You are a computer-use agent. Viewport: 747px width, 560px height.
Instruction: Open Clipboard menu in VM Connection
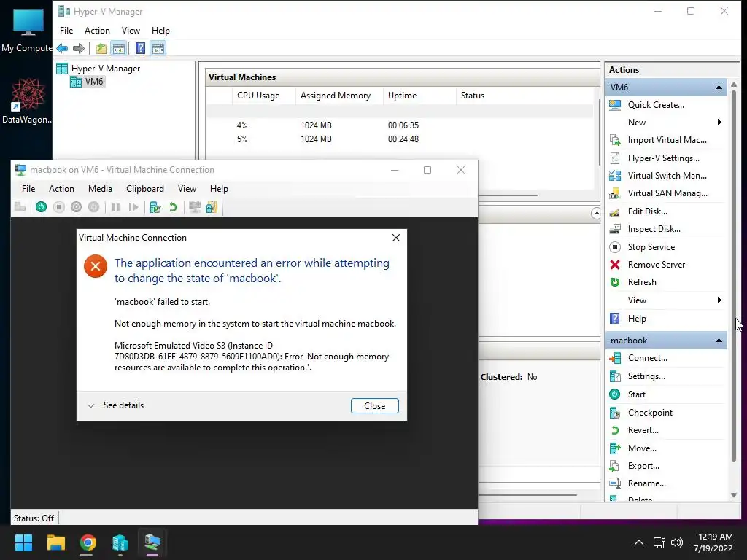click(x=145, y=189)
